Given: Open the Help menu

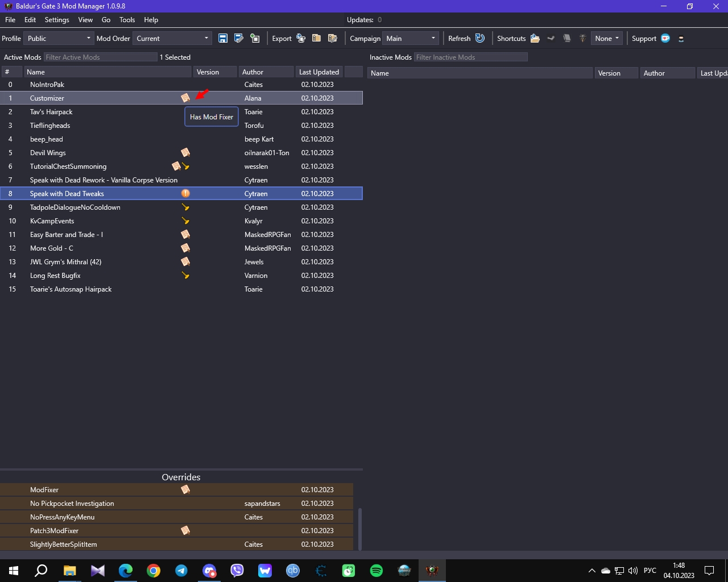Looking at the screenshot, I should (x=151, y=19).
